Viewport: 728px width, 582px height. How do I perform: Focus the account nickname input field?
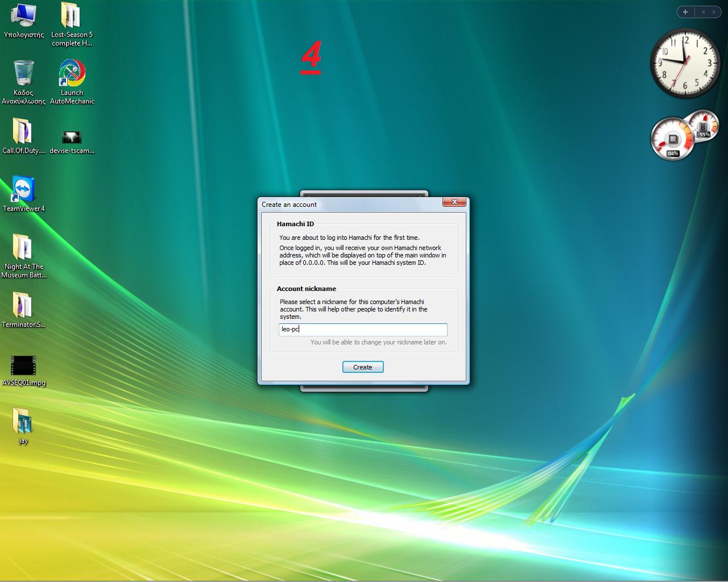point(363,329)
